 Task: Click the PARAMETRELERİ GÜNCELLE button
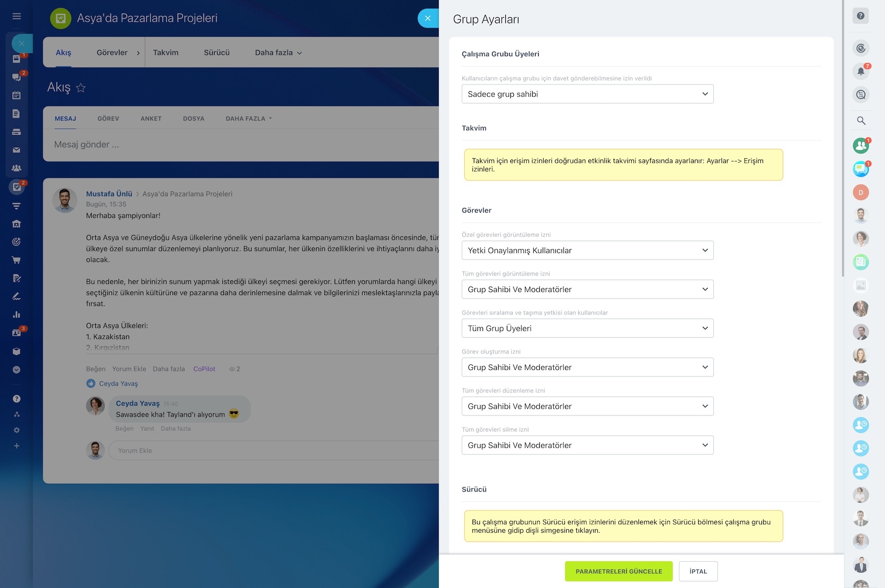tap(619, 571)
